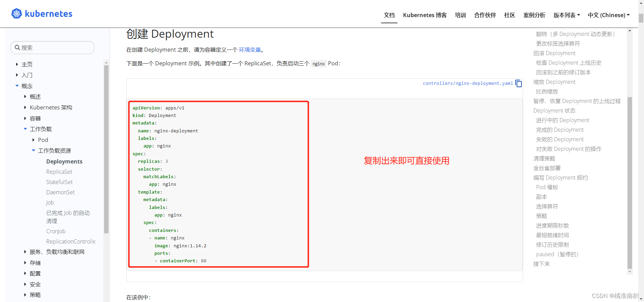The width and height of the screenshot is (644, 302).
Task: Collapse the 概念 section
Action: [x=17, y=86]
